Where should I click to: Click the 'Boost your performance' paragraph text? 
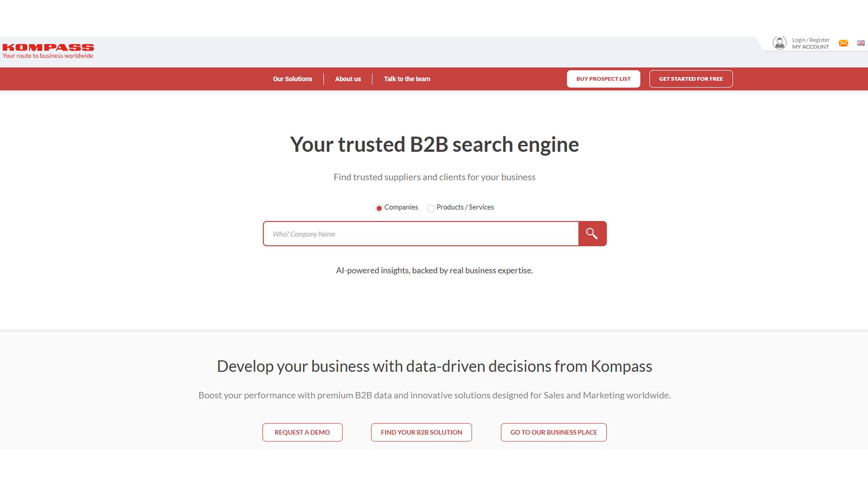point(434,395)
